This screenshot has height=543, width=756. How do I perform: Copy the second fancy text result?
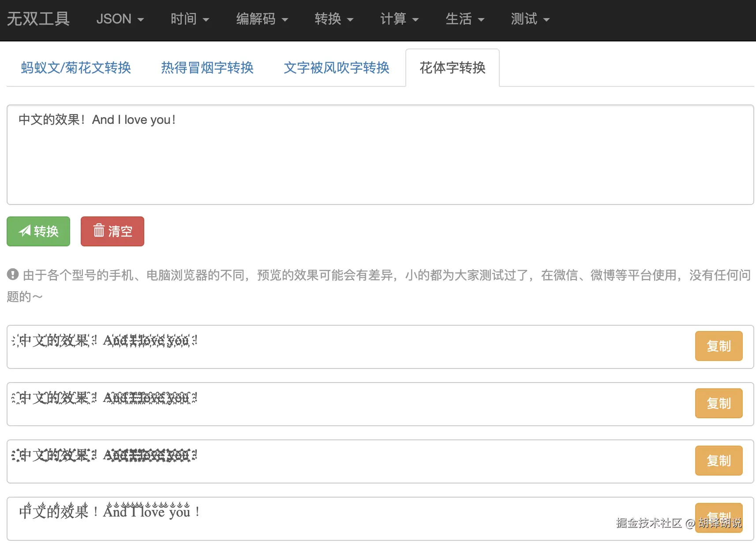[x=719, y=403]
